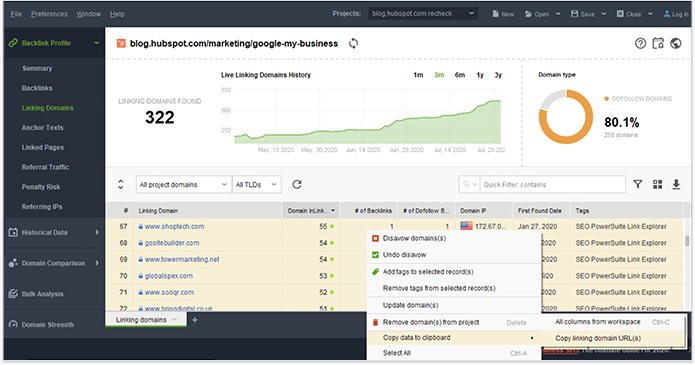Choose Remove tags from selected record(s)
Screen dimensions: 695x365
pyautogui.click(x=453, y=288)
